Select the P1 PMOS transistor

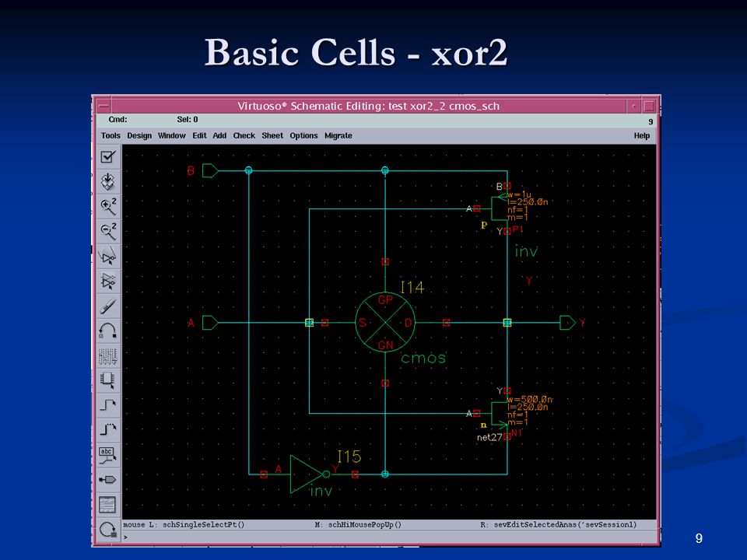pyautogui.click(x=500, y=208)
